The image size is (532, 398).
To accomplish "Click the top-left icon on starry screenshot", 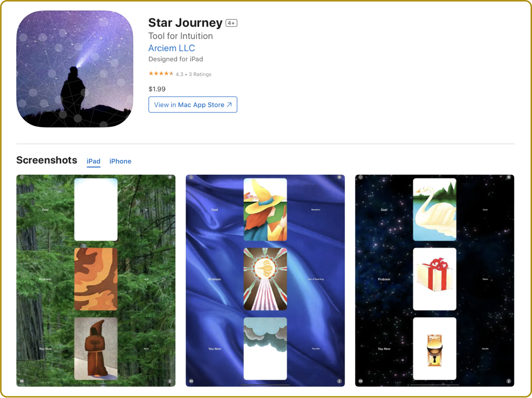I will [x=361, y=177].
